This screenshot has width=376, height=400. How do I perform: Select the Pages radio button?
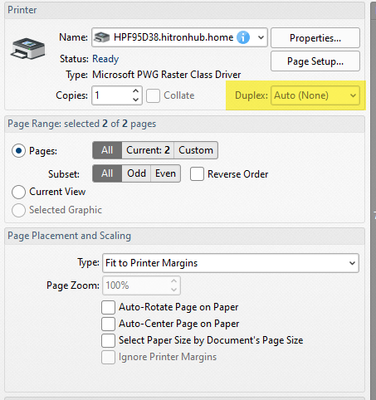(x=19, y=151)
